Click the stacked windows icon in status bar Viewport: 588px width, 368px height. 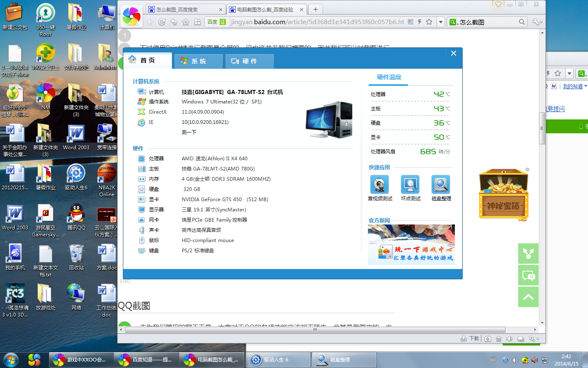click(x=521, y=339)
